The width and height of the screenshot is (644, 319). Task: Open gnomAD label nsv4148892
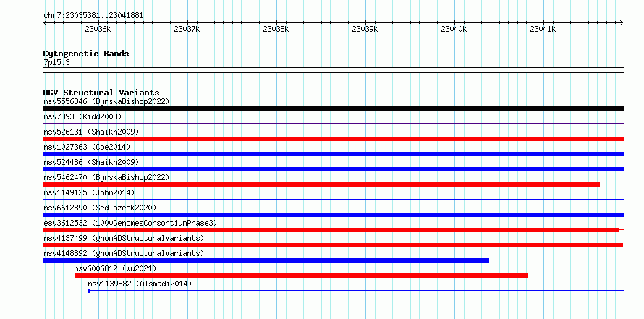[x=124, y=253]
